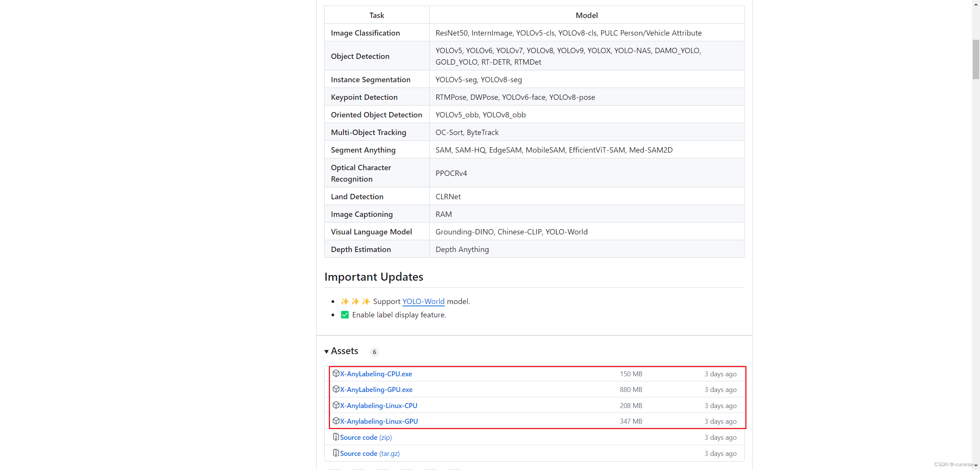
Task: Click package icon beside X-AnyLabeling-CPU.exe
Action: (x=336, y=373)
